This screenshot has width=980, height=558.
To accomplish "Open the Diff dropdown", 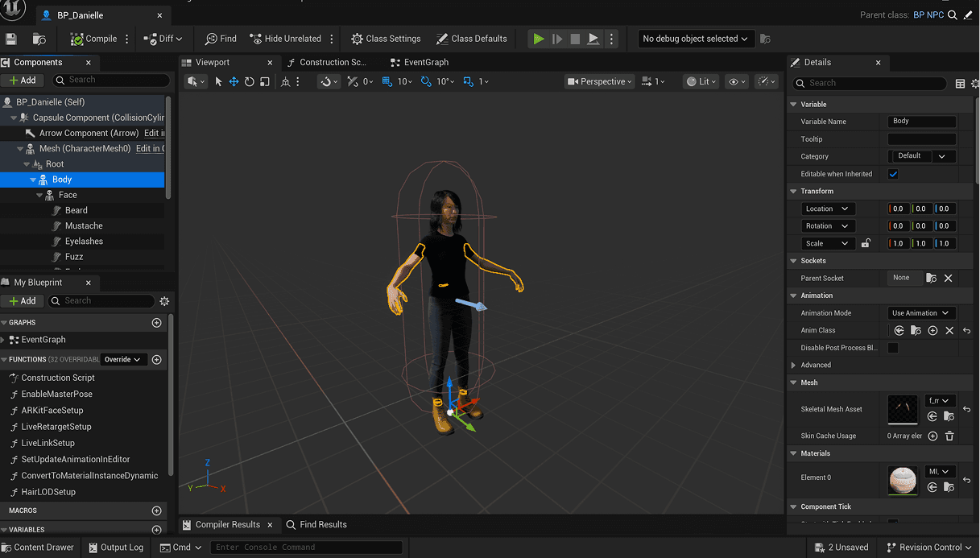I will (163, 39).
